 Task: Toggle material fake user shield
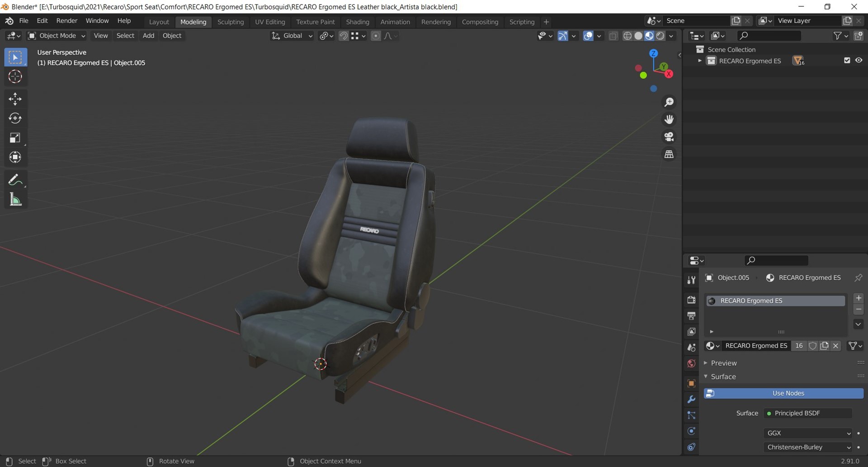(812, 346)
